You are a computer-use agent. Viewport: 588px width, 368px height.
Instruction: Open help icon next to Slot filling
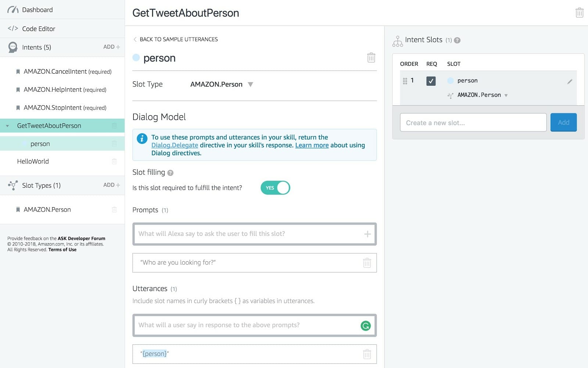click(170, 173)
